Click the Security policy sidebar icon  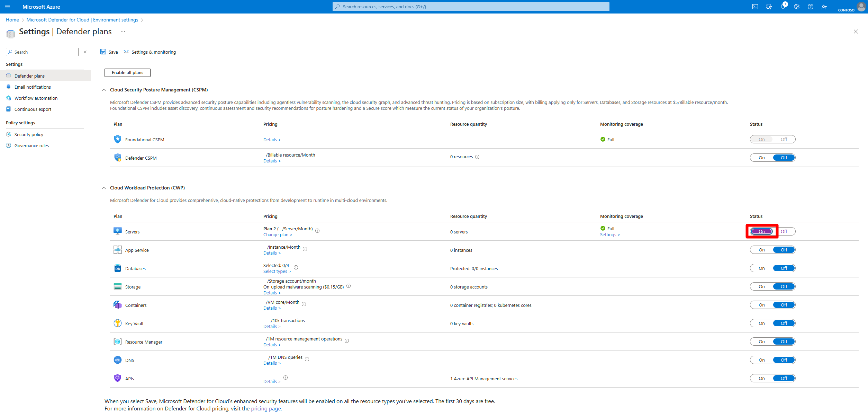pyautogui.click(x=8, y=134)
